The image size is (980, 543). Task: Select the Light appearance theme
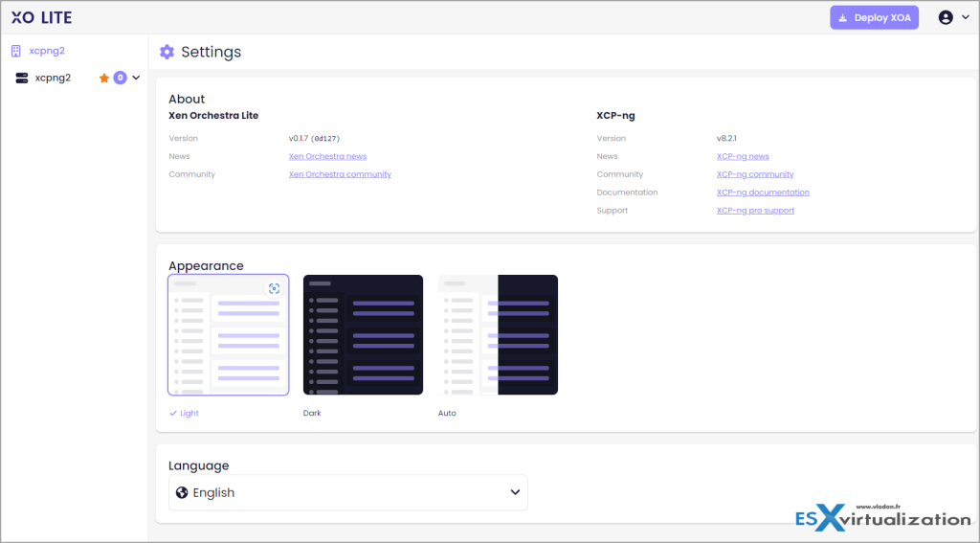(x=228, y=335)
